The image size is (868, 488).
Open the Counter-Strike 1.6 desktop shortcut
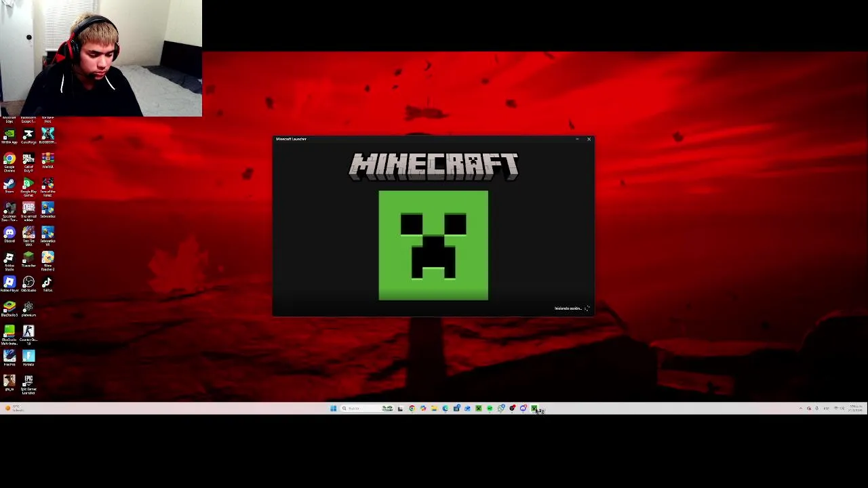pyautogui.click(x=28, y=335)
